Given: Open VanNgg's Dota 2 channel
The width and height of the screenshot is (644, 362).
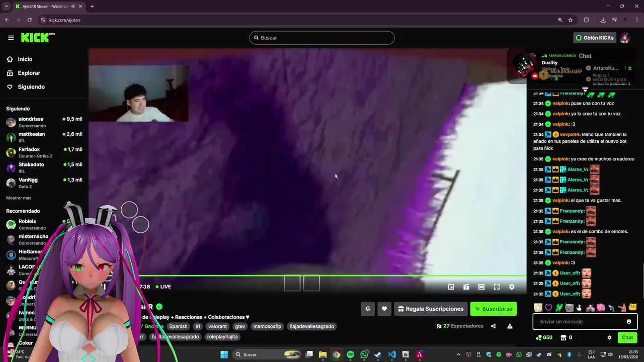Looking at the screenshot, I should coord(44,183).
